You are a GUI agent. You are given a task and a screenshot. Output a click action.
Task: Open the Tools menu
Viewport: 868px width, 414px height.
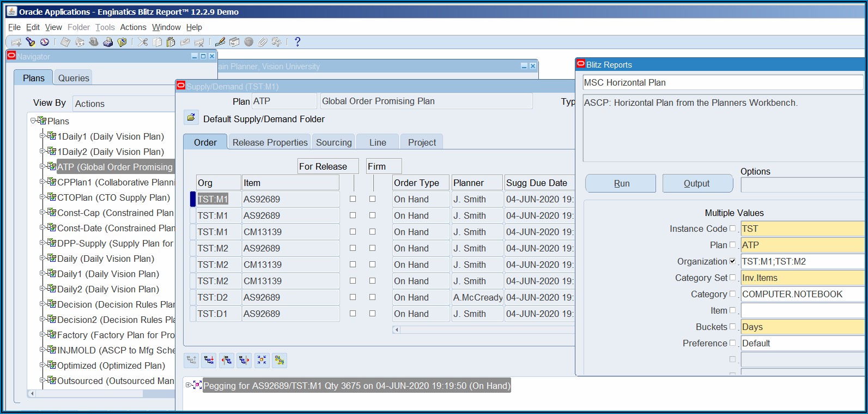[105, 27]
